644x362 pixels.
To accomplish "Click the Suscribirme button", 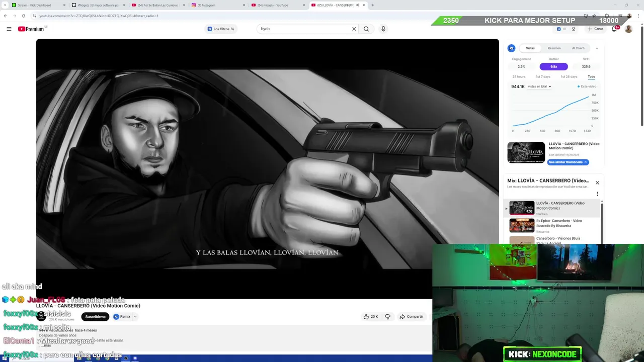I will point(95,317).
